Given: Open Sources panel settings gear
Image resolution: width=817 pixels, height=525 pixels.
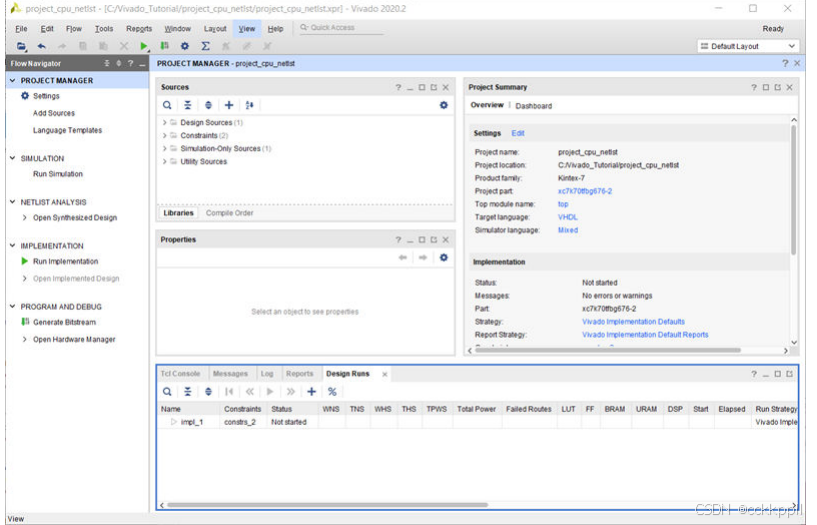Looking at the screenshot, I should (x=443, y=105).
